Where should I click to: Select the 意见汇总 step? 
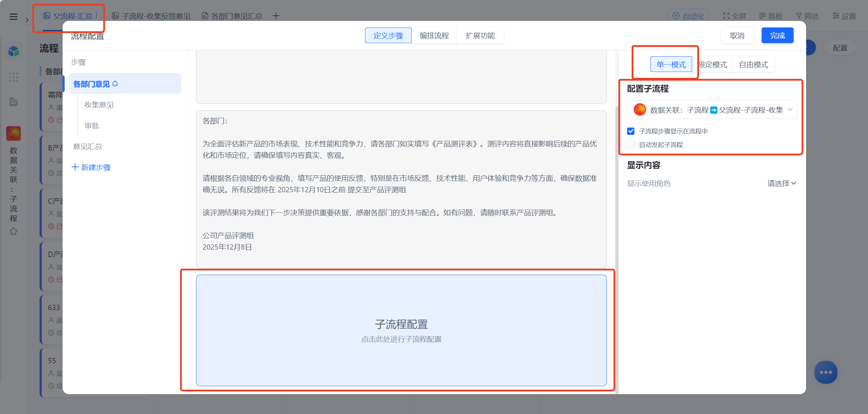[x=88, y=146]
